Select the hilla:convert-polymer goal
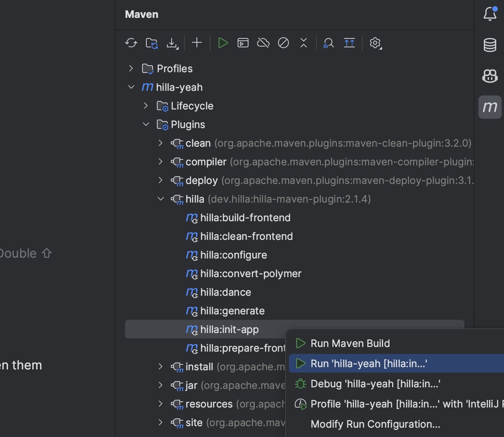The image size is (504, 437). [251, 274]
